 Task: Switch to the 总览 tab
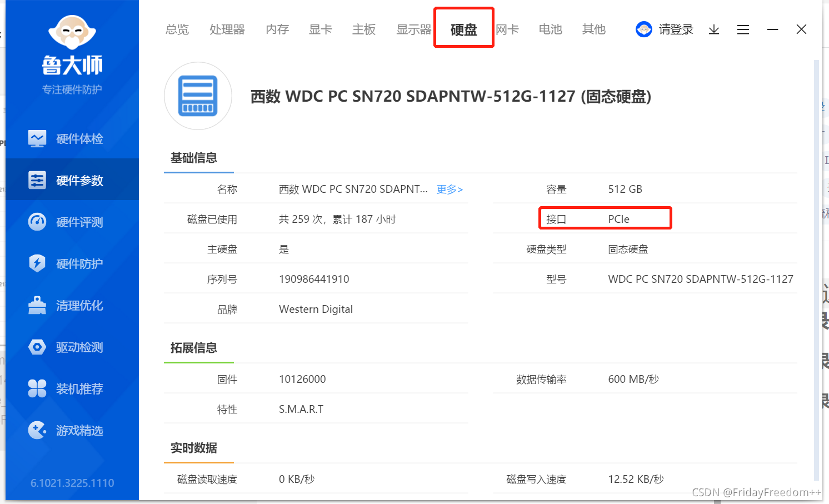point(177,29)
